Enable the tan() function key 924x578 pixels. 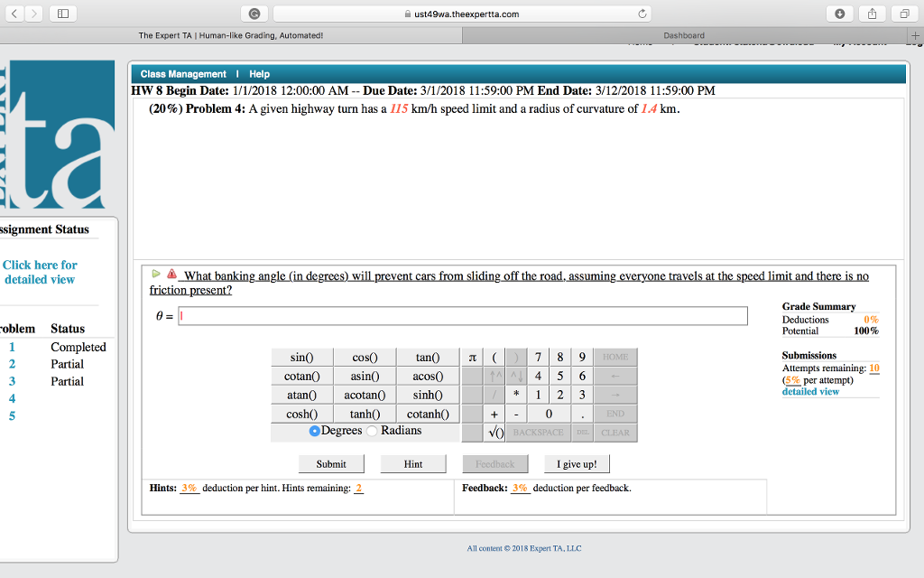428,357
